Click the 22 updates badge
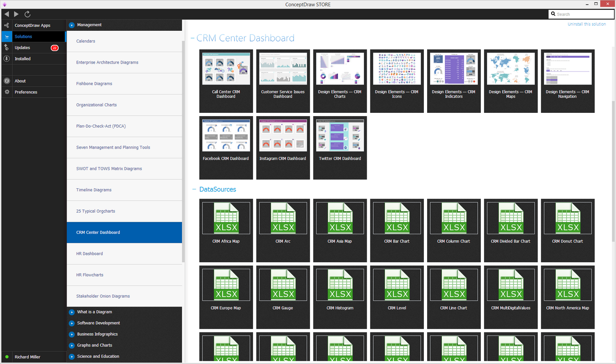Viewport: 616px width, 364px height. (55, 48)
